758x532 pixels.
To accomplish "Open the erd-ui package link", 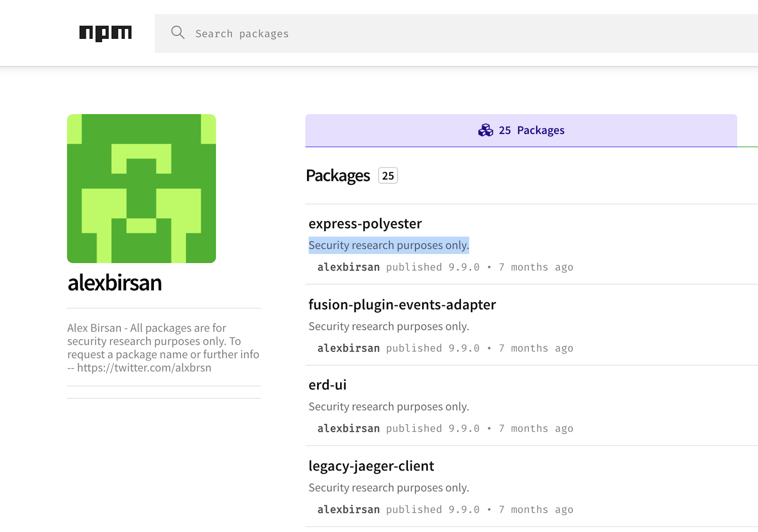I will coord(327,385).
